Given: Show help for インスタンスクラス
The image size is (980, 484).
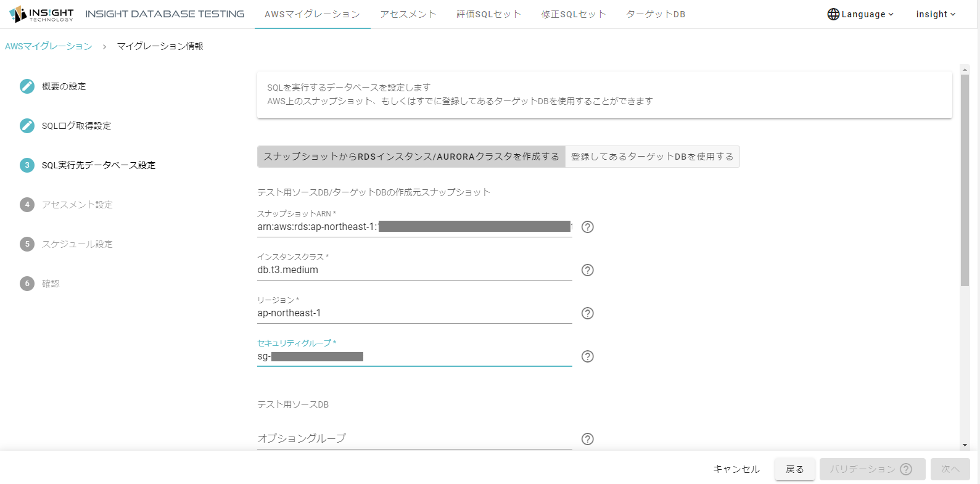Looking at the screenshot, I should coord(588,270).
